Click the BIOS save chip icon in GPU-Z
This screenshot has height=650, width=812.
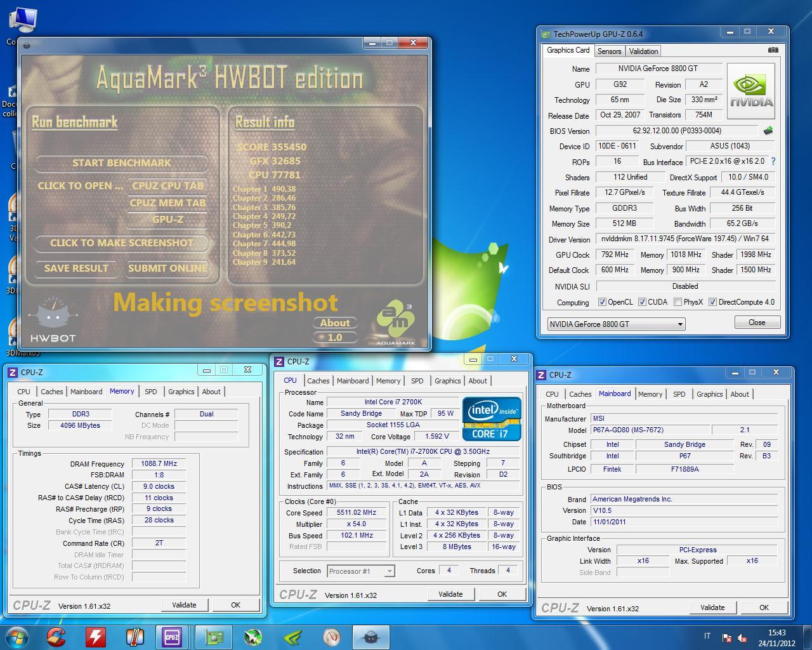(768, 130)
